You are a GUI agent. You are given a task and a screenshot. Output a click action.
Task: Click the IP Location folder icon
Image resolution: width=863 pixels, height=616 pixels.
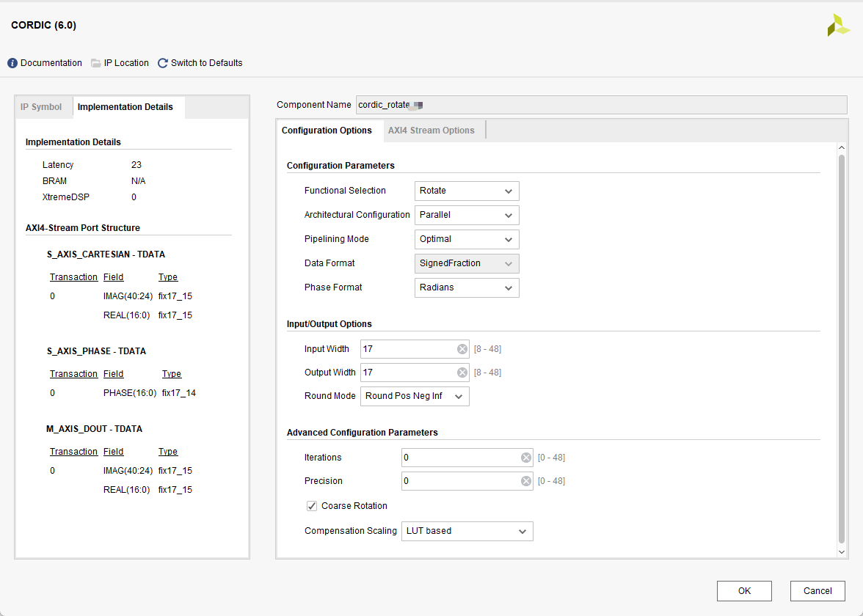pos(95,63)
